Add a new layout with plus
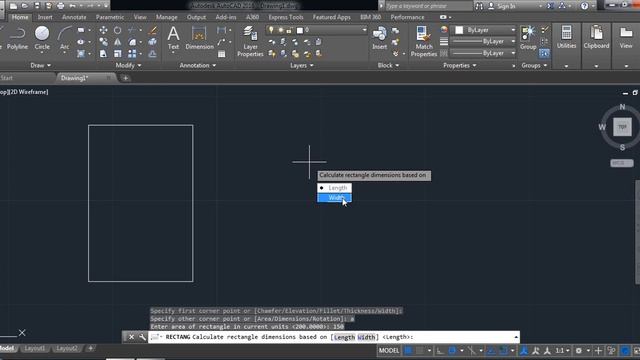This screenshot has height=360, width=640. click(90, 348)
